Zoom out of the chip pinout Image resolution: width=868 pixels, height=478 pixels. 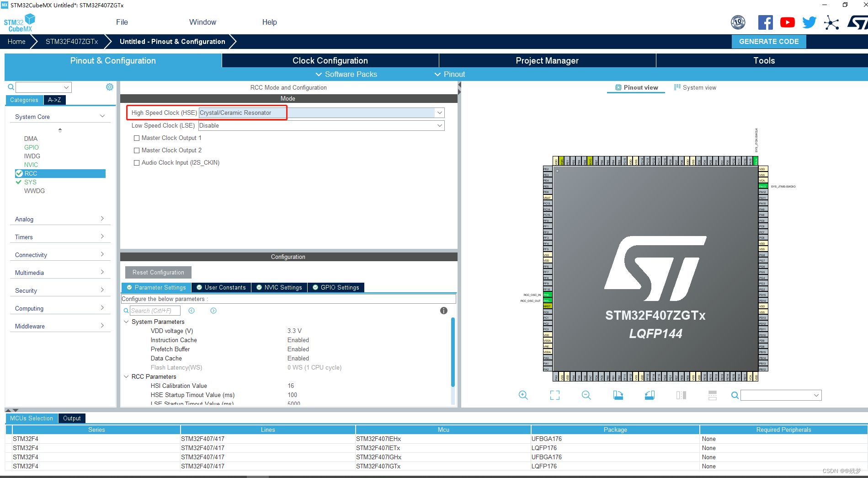[586, 395]
